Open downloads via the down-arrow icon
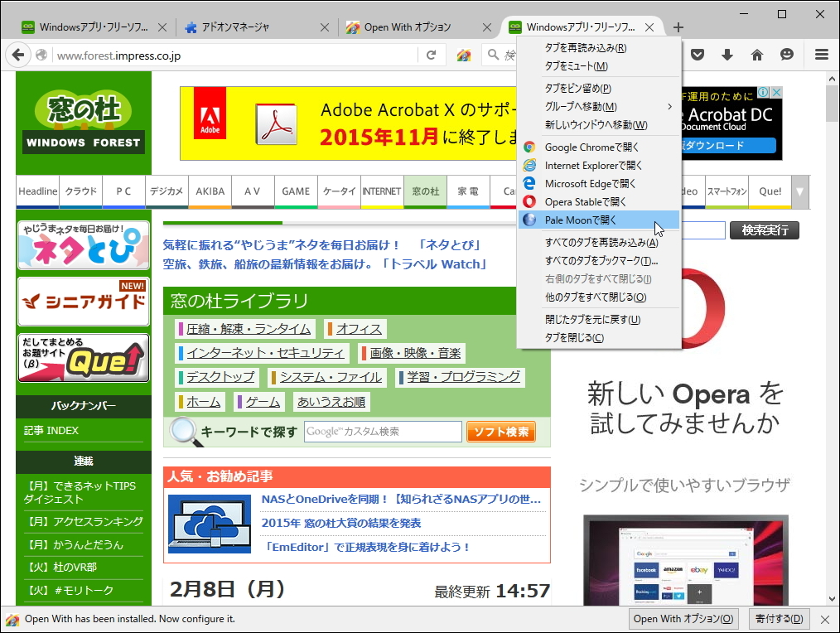 [728, 54]
